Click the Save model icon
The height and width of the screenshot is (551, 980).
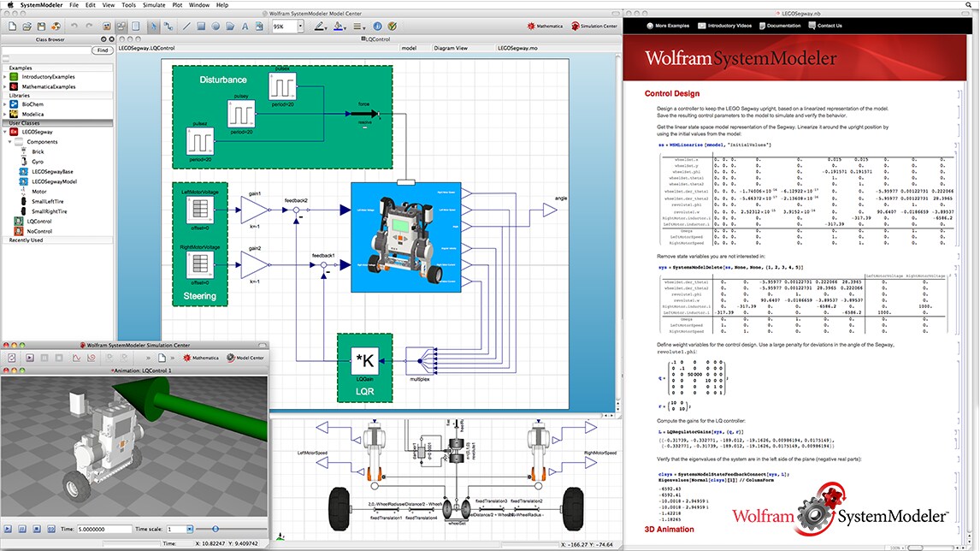click(43, 26)
